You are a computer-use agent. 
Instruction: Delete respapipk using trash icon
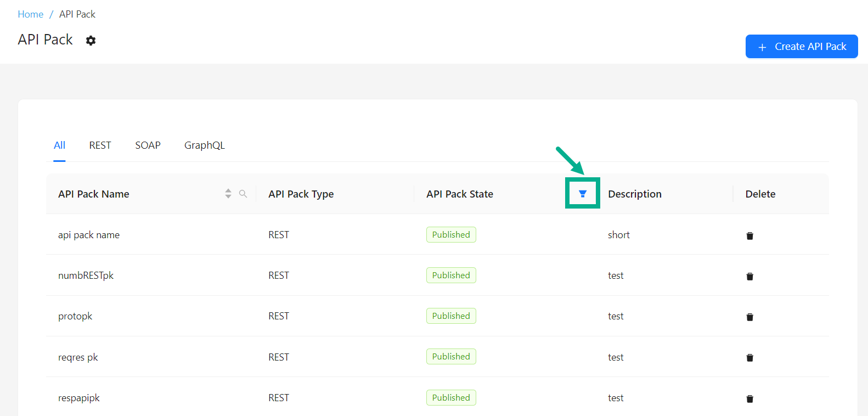749,398
